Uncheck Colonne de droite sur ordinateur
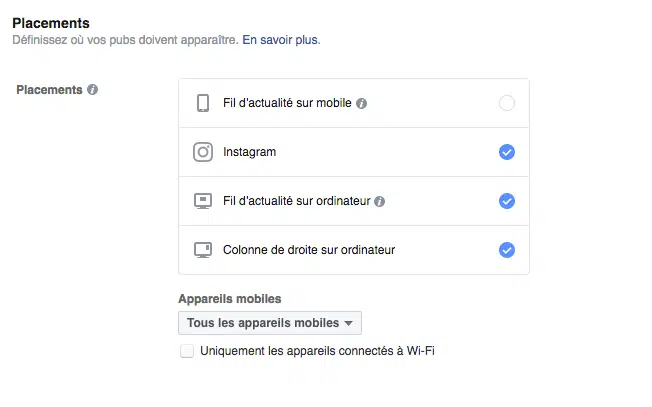Image resolution: width=652 pixels, height=407 pixels. pyautogui.click(x=507, y=250)
